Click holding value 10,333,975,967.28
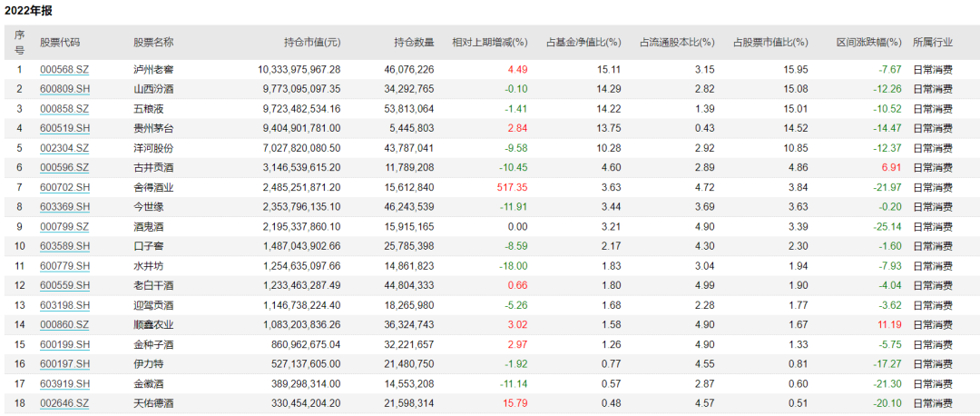The image size is (980, 416). 299,69
